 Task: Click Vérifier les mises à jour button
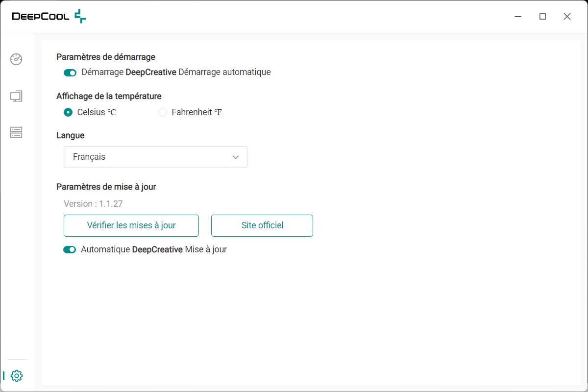point(131,225)
